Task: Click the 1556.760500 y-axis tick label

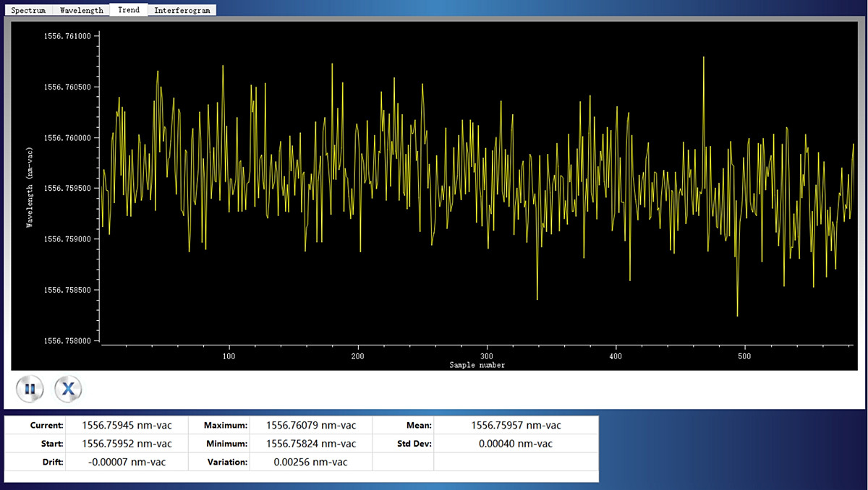Action: point(67,87)
